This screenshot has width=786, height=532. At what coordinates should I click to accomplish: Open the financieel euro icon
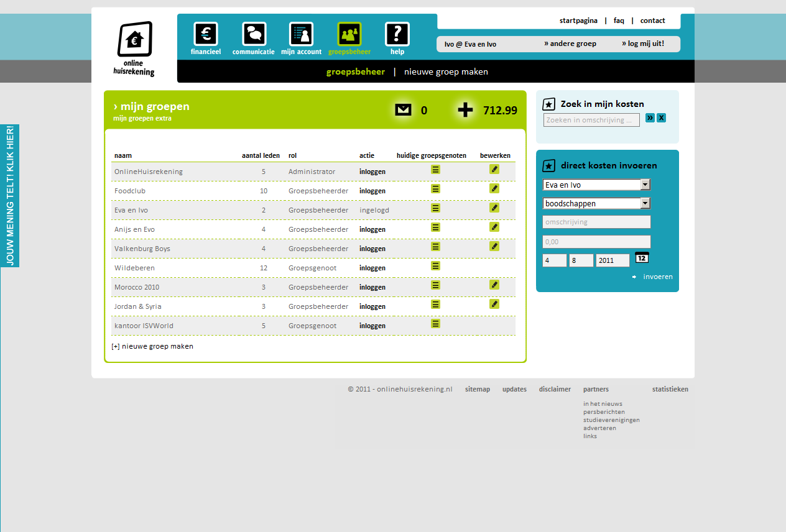pos(206,34)
